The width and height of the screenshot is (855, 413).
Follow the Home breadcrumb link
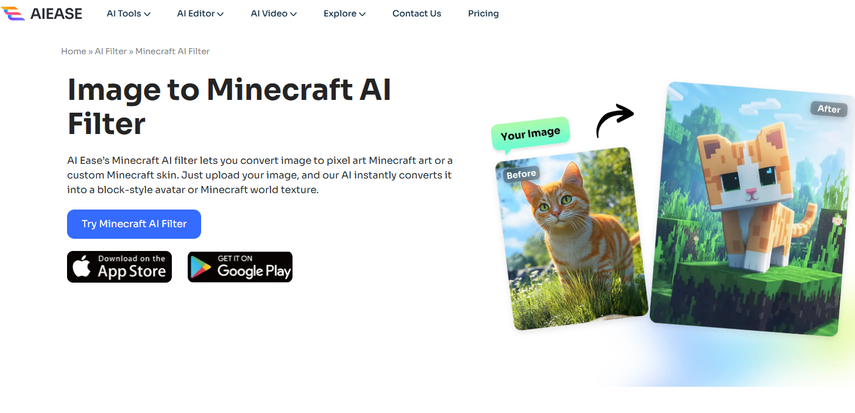coord(73,51)
